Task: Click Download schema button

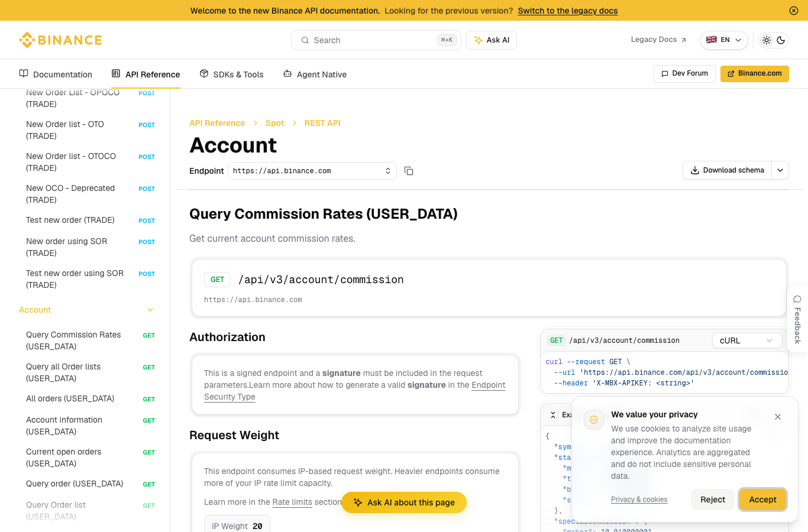Action: click(x=727, y=170)
